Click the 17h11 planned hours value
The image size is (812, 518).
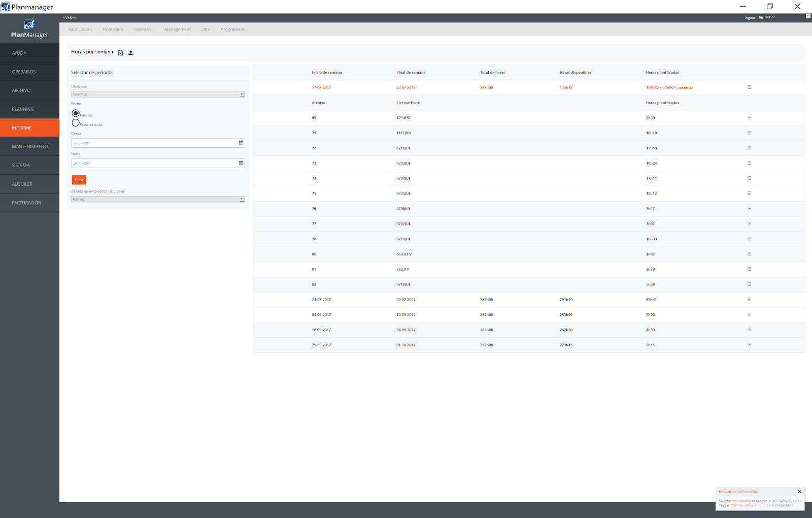pos(651,178)
